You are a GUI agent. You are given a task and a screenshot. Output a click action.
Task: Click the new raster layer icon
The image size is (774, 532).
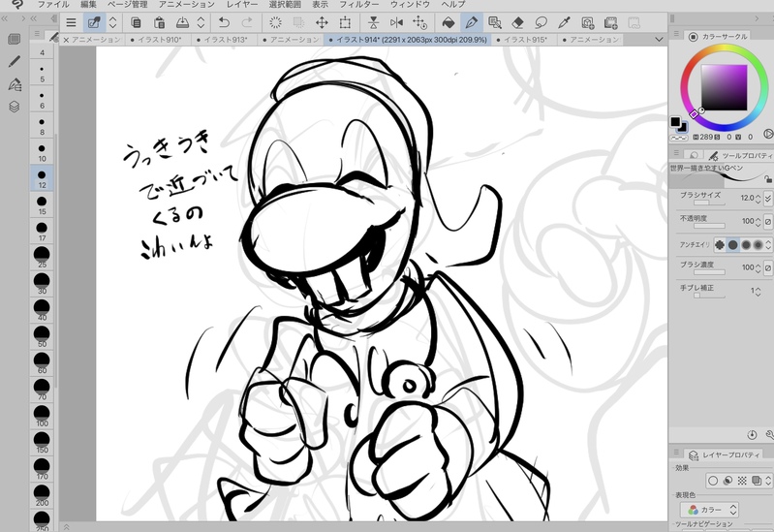pyautogui.click(x=587, y=22)
